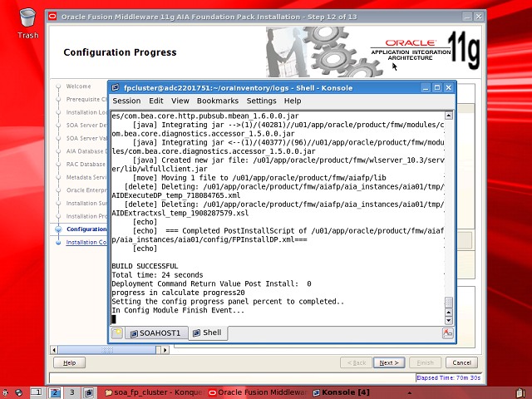Screen dimensions: 532x399
Task: Open the Edit menu in Konsole
Action: (x=156, y=101)
